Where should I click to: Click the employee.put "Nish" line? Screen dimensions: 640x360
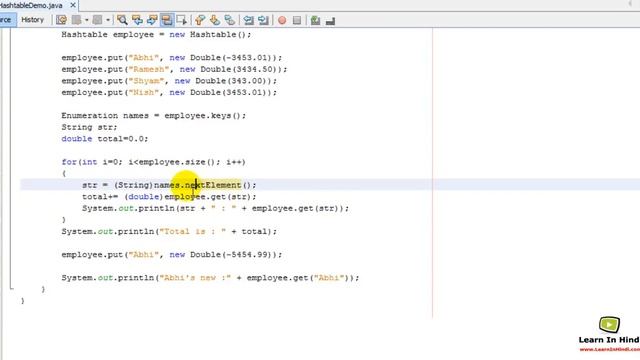pos(169,92)
